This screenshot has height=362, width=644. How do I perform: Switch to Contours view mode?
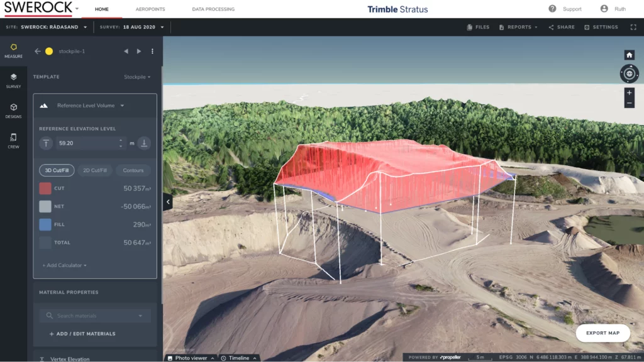pyautogui.click(x=133, y=170)
